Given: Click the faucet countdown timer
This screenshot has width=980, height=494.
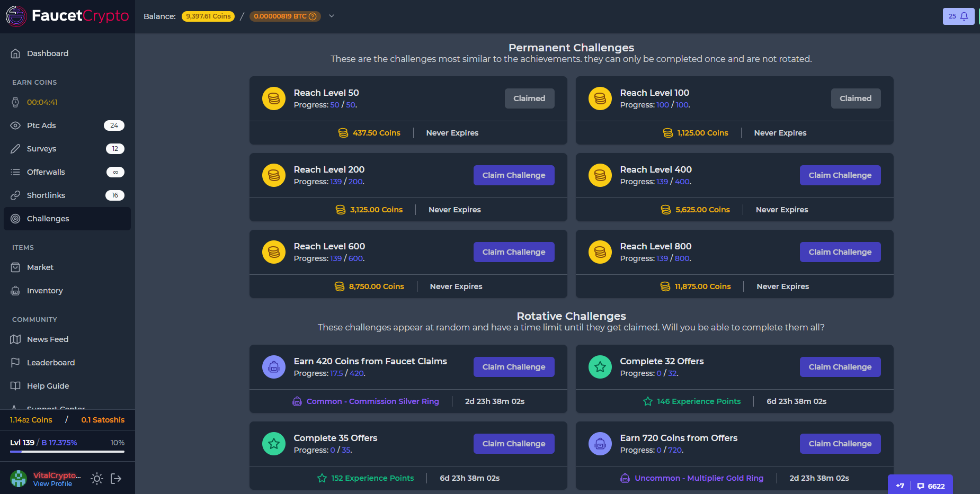Looking at the screenshot, I should click(x=42, y=102).
